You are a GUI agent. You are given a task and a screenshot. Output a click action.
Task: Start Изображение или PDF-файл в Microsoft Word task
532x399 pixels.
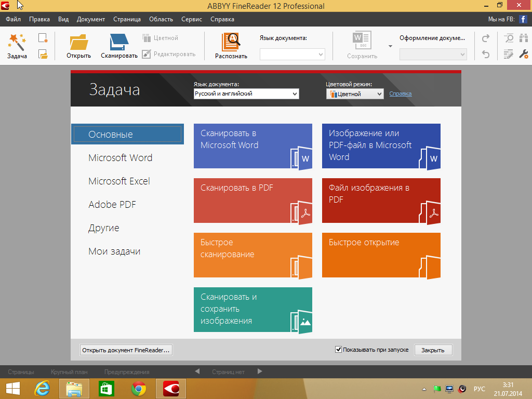(x=381, y=146)
